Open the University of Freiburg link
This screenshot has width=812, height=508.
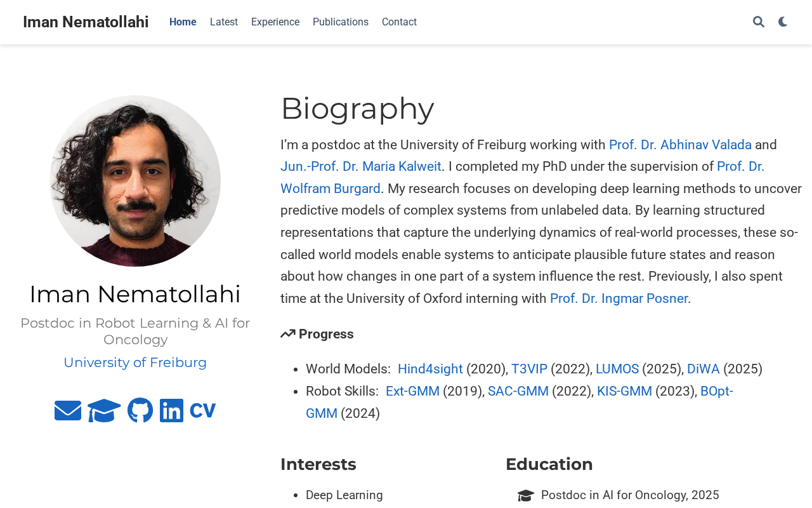pos(135,363)
